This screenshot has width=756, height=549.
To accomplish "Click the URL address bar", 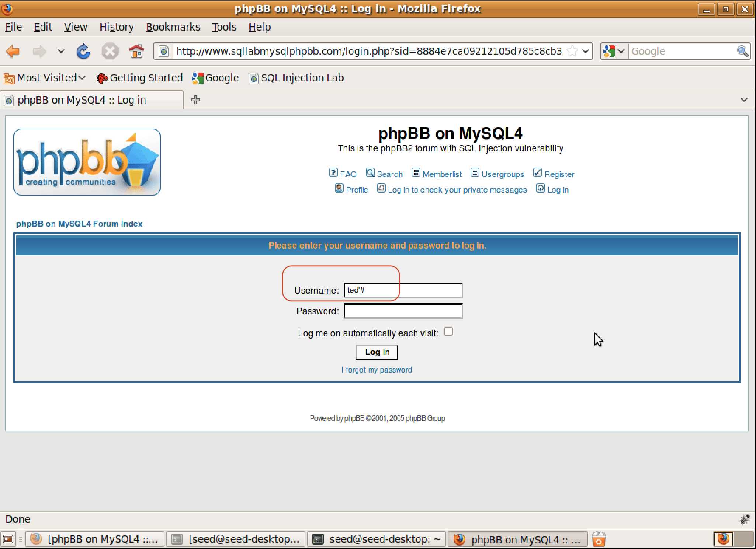I will [x=369, y=51].
